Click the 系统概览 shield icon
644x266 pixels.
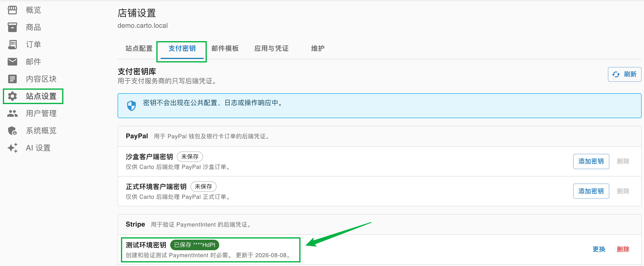pyautogui.click(x=12, y=131)
